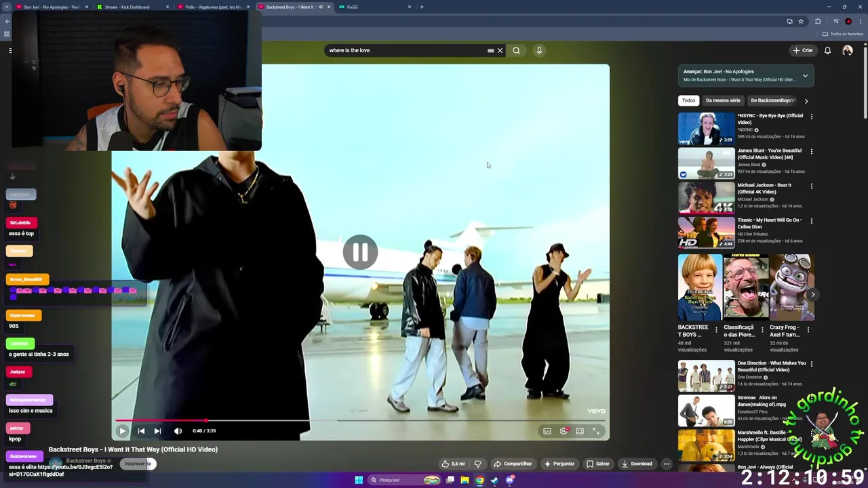Open 'Todos os favoritos' bookmarks folder
868x488 pixels.
[x=843, y=34]
